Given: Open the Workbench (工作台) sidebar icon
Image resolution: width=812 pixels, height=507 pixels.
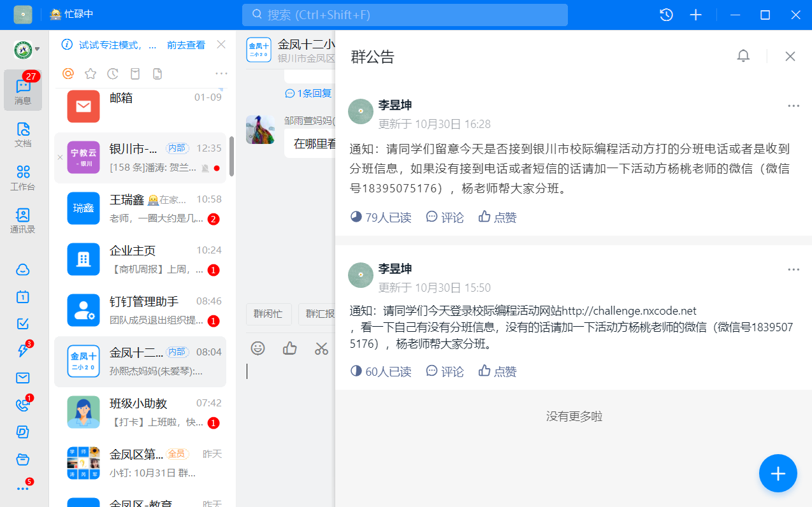Looking at the screenshot, I should click(23, 178).
